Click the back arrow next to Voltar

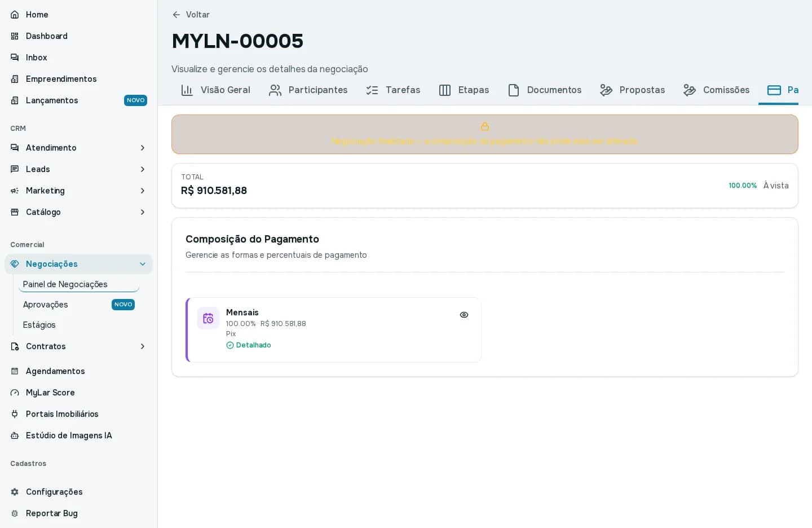coord(176,15)
